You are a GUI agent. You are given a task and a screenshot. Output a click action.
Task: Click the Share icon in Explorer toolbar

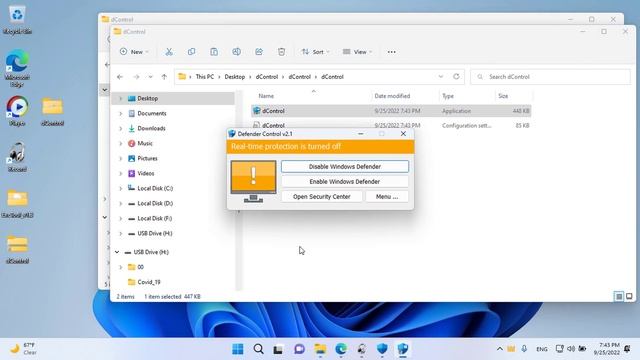coord(259,52)
